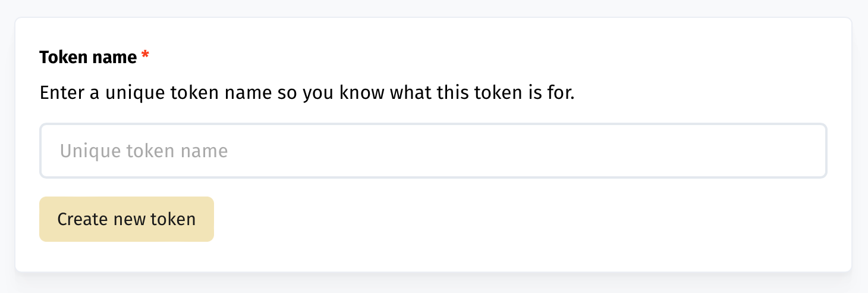Screen dimensions: 868x293
Task: Click the Unique token name input field
Action: pyautogui.click(x=433, y=151)
